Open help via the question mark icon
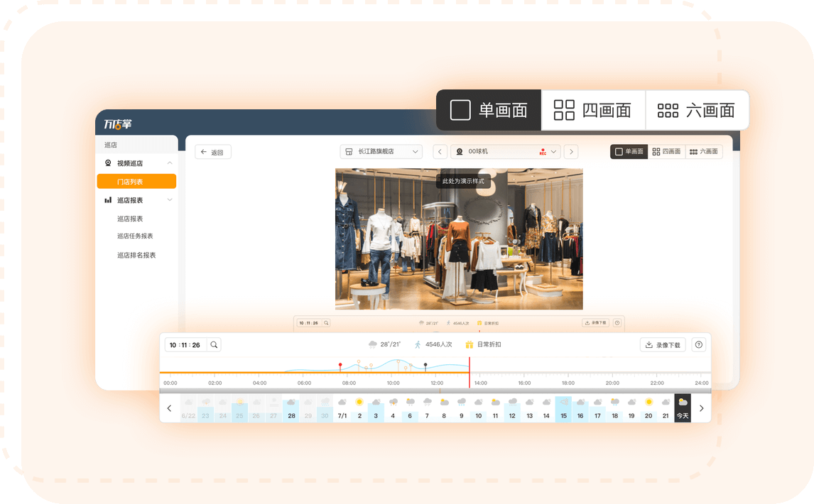 [699, 345]
